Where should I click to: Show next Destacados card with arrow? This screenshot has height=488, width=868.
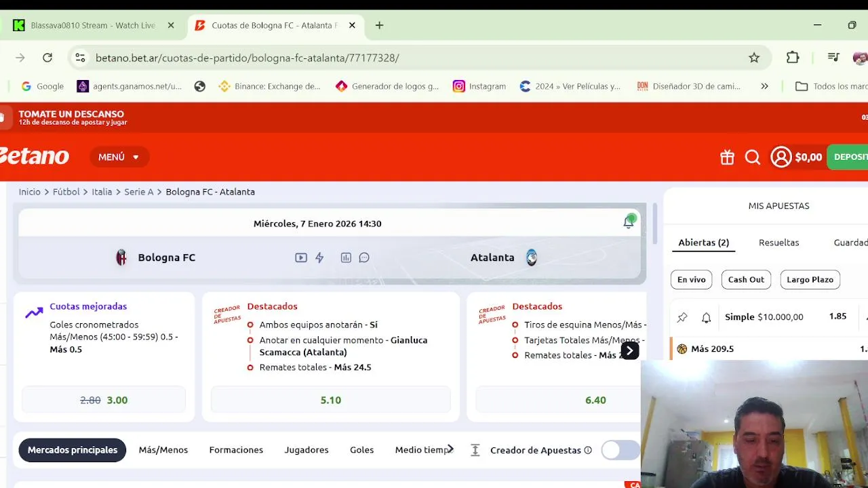click(629, 350)
